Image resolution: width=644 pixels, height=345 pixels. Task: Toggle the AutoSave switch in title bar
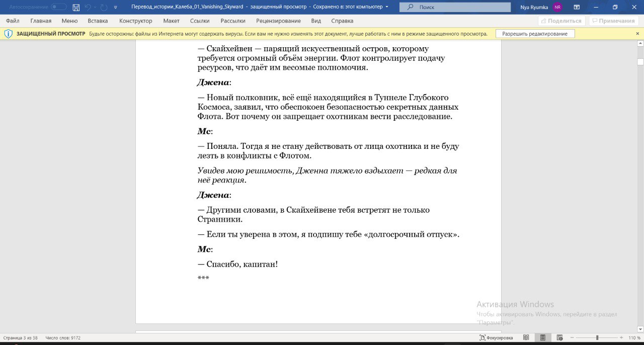59,7
